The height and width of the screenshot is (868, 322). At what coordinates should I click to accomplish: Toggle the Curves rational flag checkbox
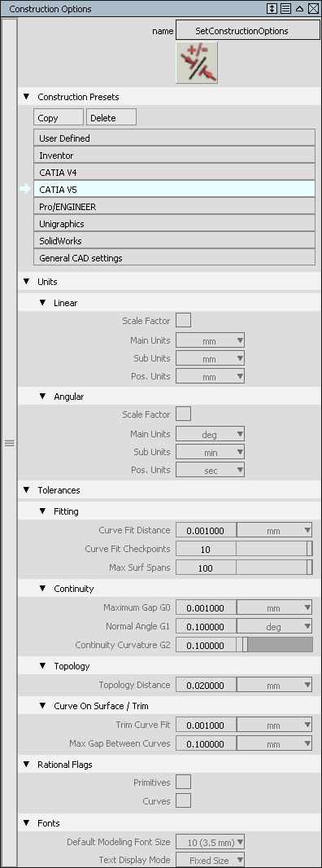(x=183, y=800)
